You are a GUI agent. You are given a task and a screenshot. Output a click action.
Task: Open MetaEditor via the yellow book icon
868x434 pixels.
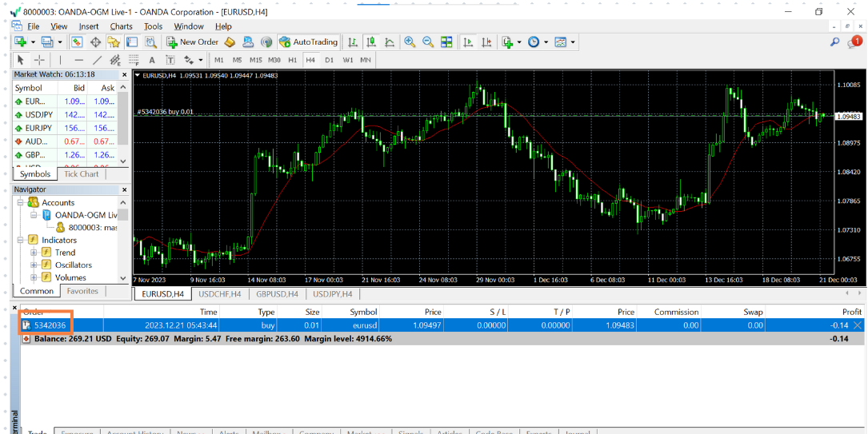coord(230,42)
